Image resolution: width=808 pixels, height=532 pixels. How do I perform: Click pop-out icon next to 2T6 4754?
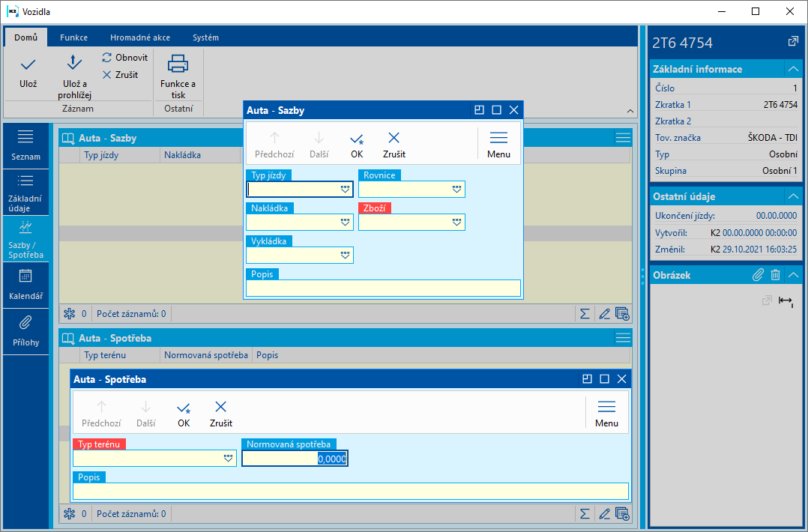tap(793, 42)
